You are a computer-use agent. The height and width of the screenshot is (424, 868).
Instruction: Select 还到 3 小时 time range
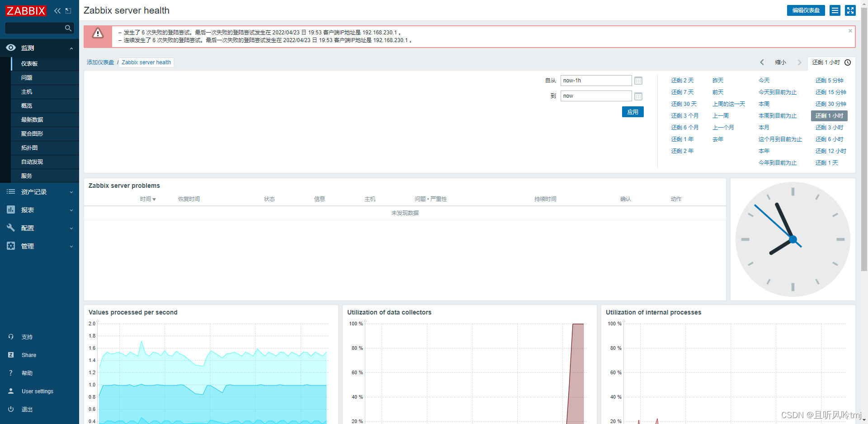click(829, 128)
